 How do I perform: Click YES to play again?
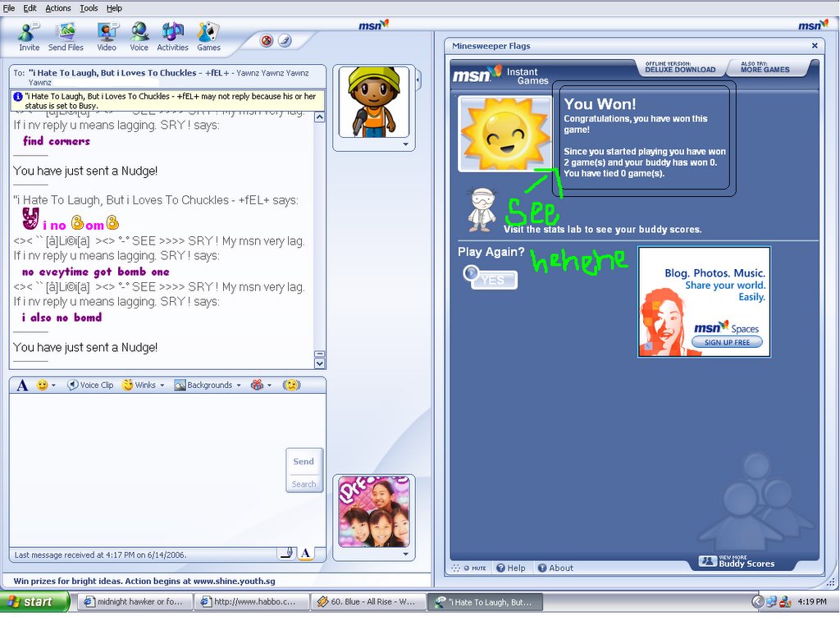(491, 279)
